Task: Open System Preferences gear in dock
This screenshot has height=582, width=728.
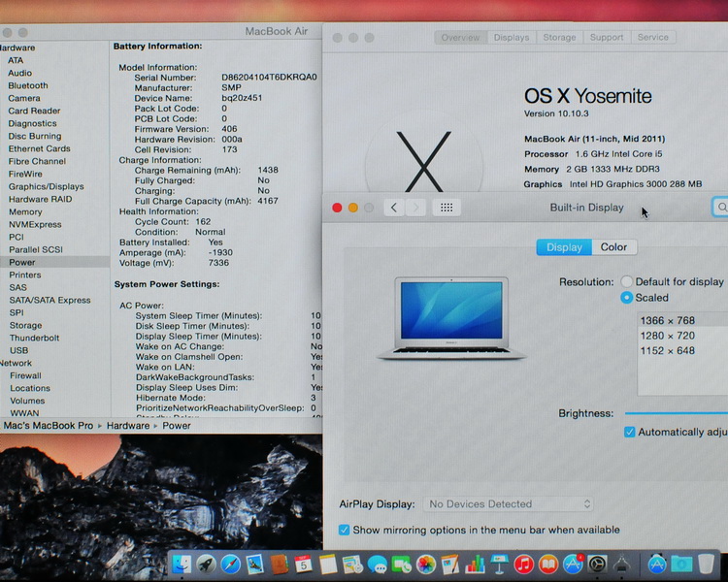Action: tap(597, 565)
